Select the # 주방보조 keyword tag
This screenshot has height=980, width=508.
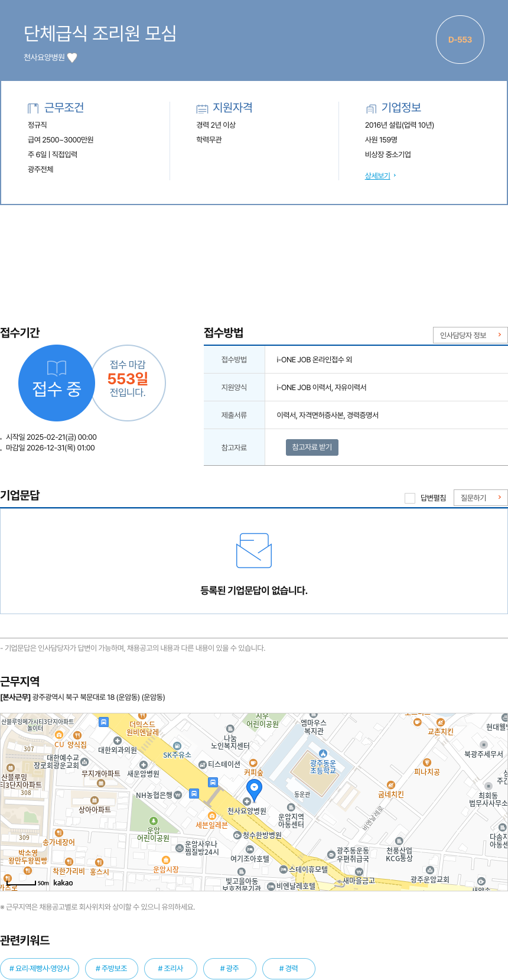(x=112, y=969)
